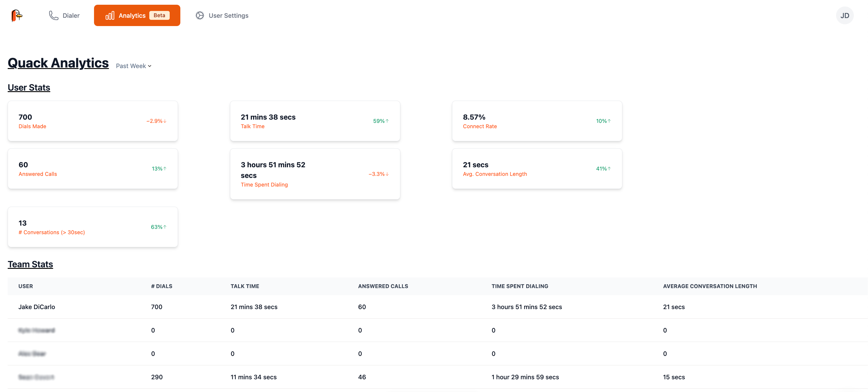Sort by the # DIALS column header

tap(161, 286)
